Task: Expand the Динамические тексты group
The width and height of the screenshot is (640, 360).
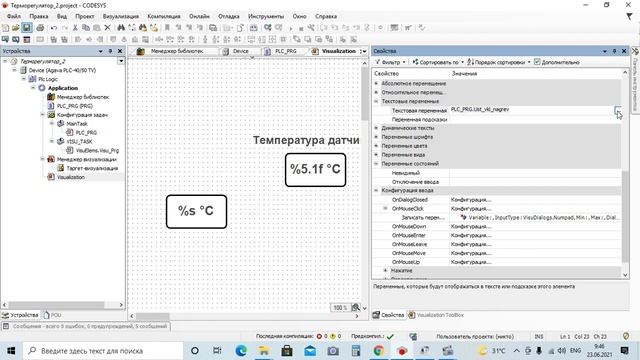Action: 376,128
